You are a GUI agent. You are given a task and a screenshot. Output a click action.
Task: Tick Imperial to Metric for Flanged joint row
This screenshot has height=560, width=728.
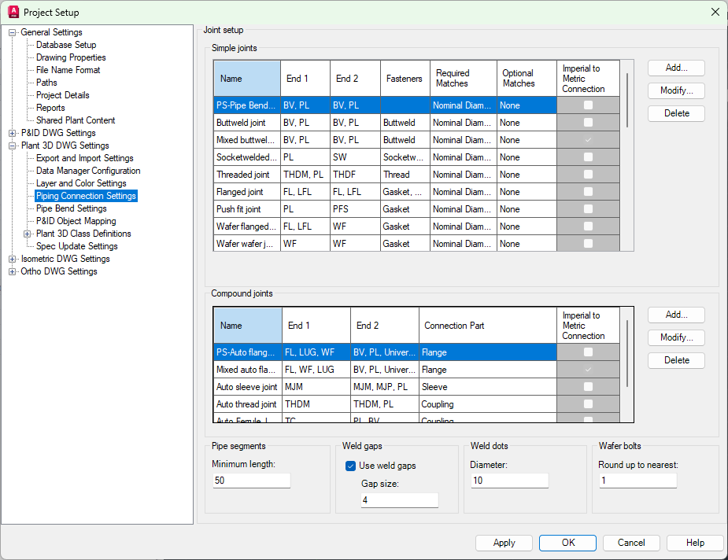tap(588, 192)
